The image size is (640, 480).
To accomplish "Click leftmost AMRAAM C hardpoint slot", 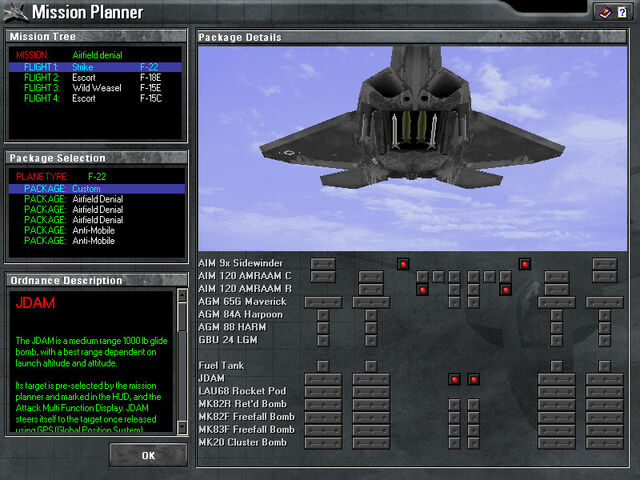I will (323, 277).
